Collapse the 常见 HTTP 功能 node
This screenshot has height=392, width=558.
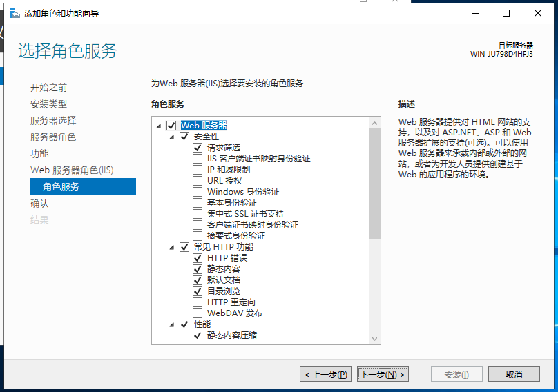pyautogui.click(x=172, y=247)
